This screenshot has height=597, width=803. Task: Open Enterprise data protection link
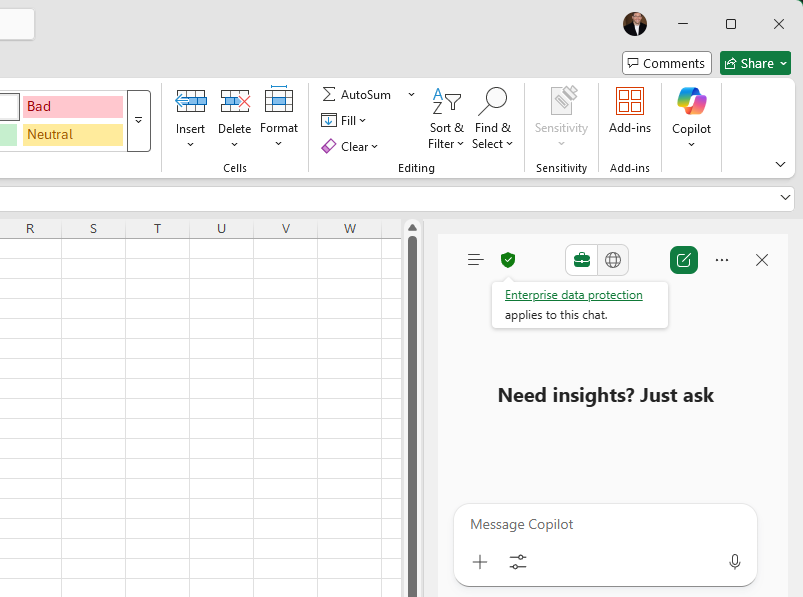coord(573,295)
